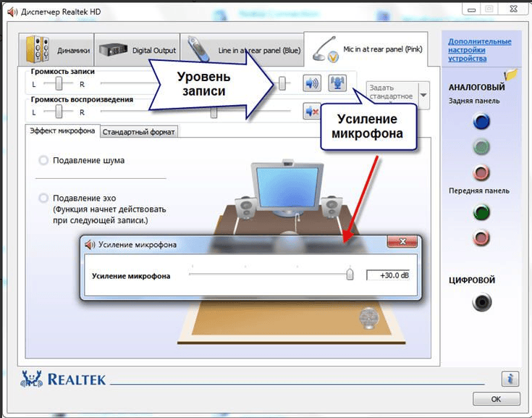Select pink rear panel jack
The width and height of the screenshot is (532, 418).
[481, 172]
